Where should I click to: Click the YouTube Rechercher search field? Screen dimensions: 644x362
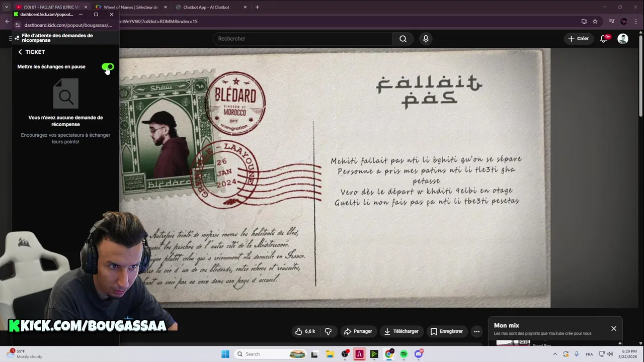[x=302, y=39]
